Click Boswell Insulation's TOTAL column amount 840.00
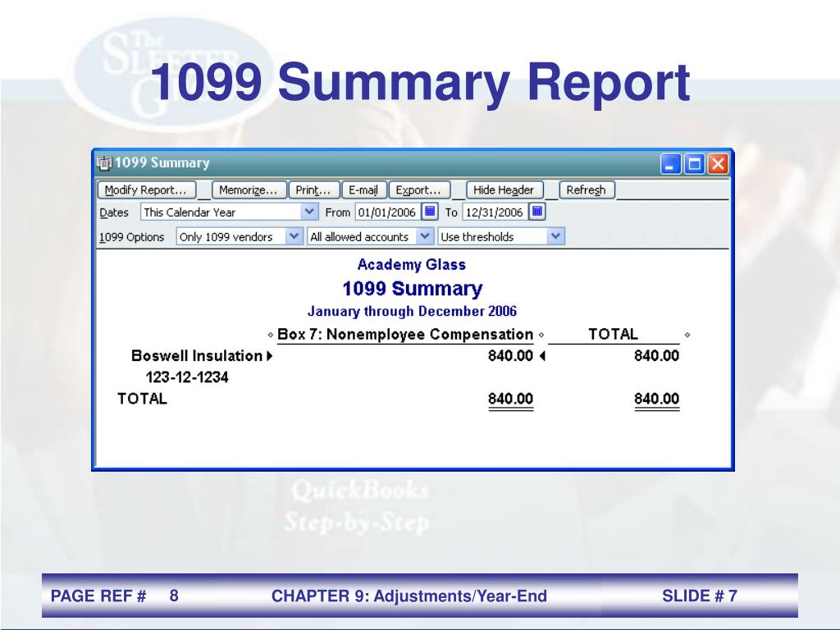Screen dimensions: 840x630 657,356
